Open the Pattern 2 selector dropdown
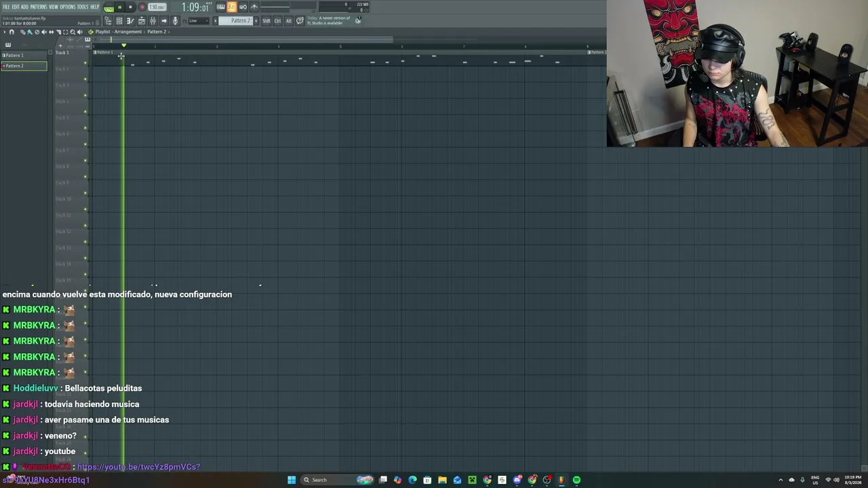Image resolution: width=868 pixels, height=488 pixels. pos(237,21)
